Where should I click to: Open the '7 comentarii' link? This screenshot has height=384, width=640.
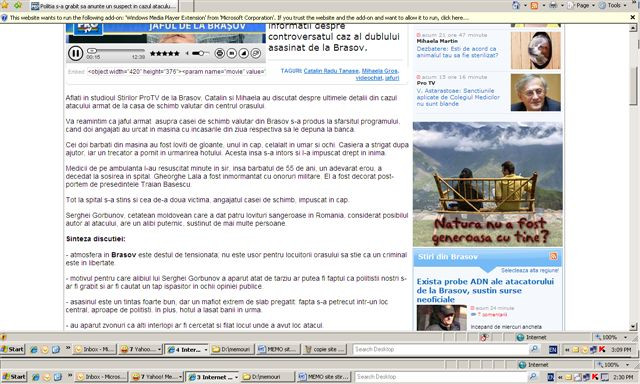pos(492,315)
